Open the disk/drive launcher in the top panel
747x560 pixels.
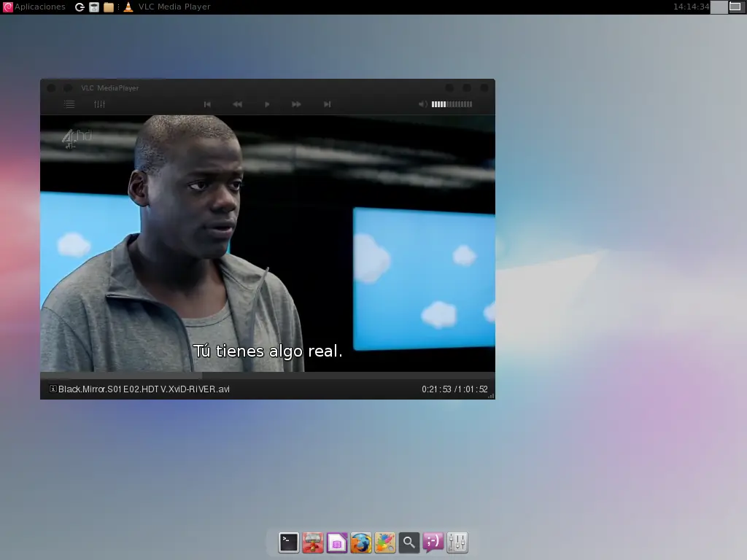pyautogui.click(x=94, y=7)
